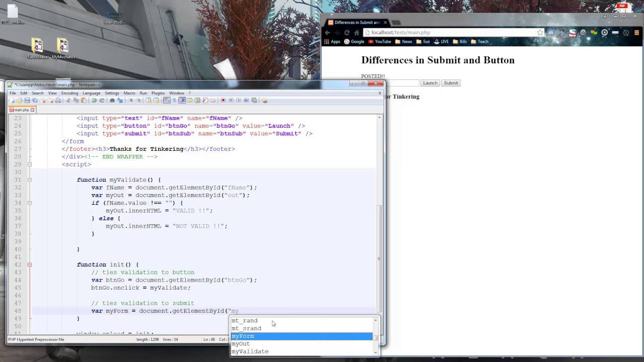Image resolution: width=644 pixels, height=362 pixels.
Task: Click the Launch button on webpage
Action: click(430, 83)
